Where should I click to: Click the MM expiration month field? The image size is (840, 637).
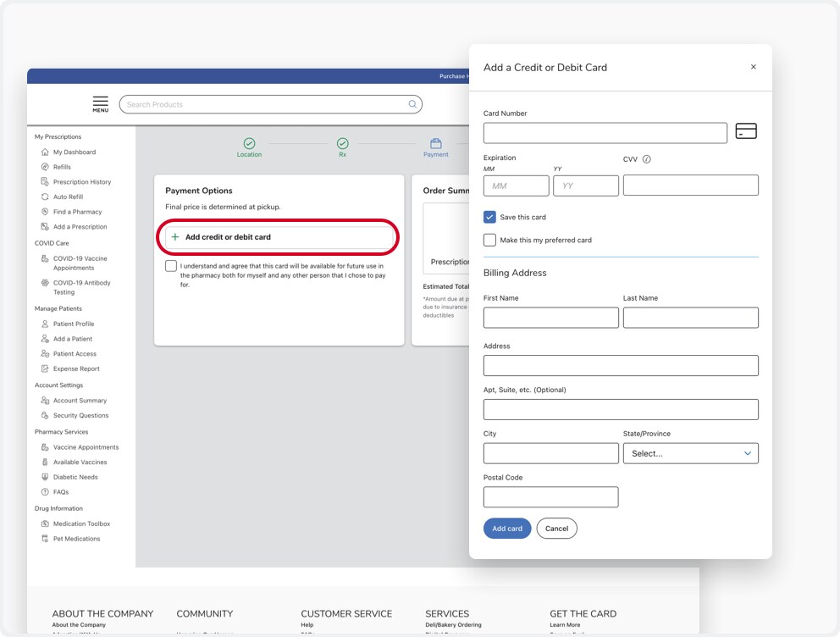point(516,186)
